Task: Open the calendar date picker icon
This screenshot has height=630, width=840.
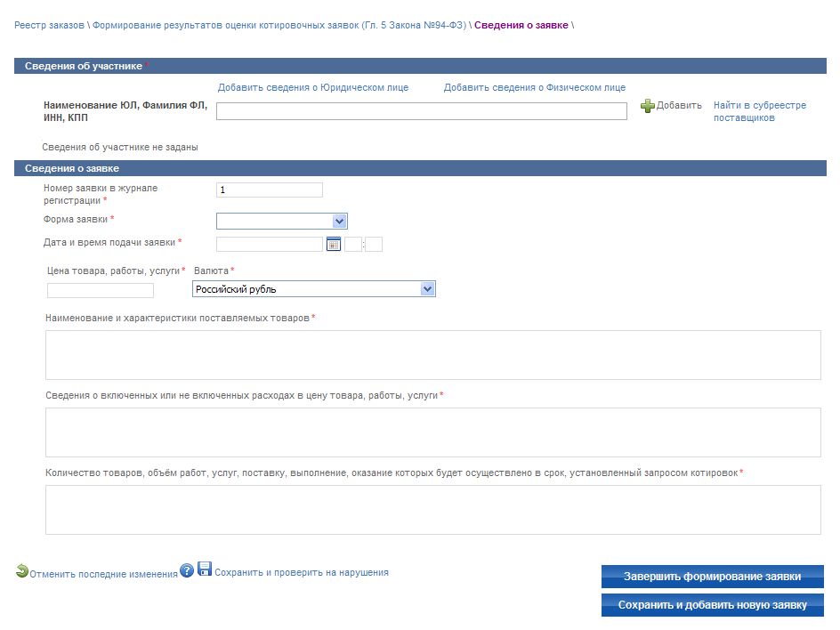Action: (333, 245)
